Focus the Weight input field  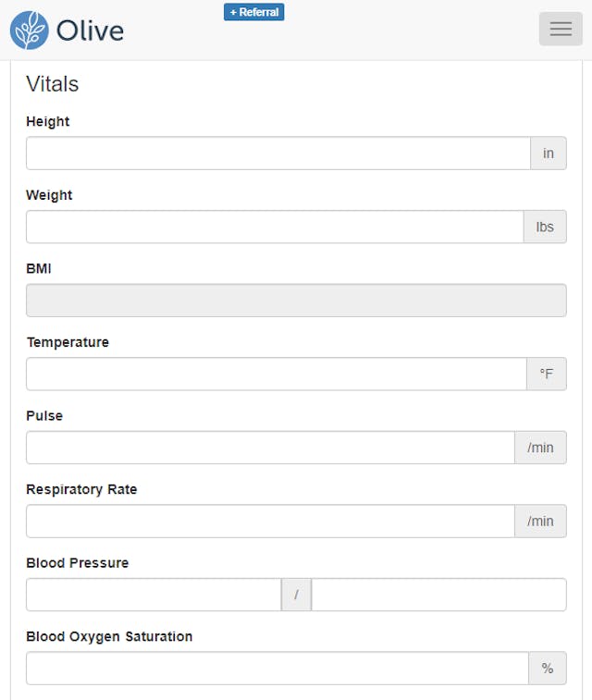point(275,227)
